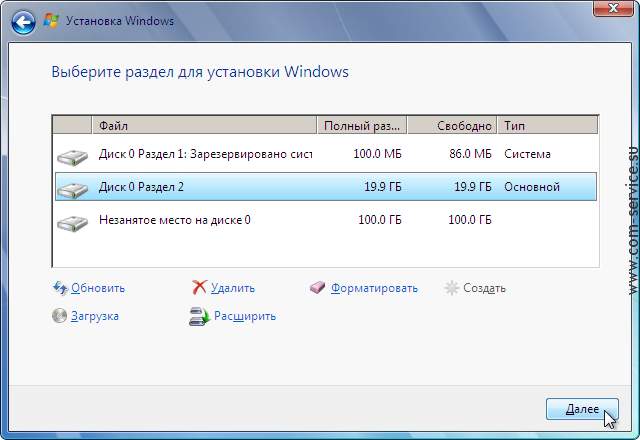Sort by the Свободно column header
Screen dimensions: 640x440
(x=452, y=125)
